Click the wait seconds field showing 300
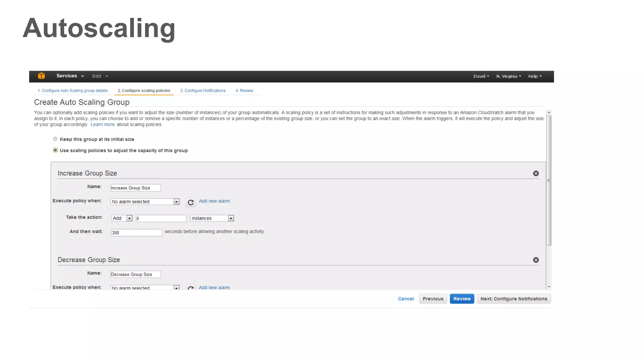Screen dimensions: 644x362 136,233
